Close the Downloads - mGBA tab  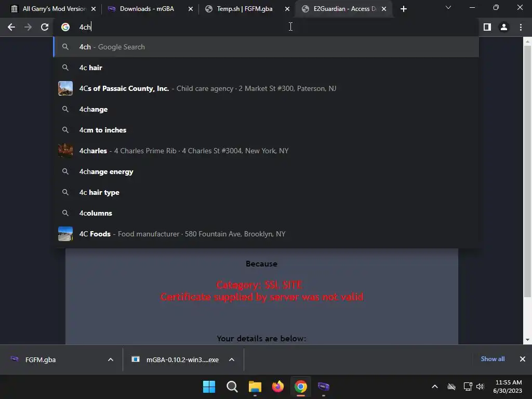pos(191,9)
